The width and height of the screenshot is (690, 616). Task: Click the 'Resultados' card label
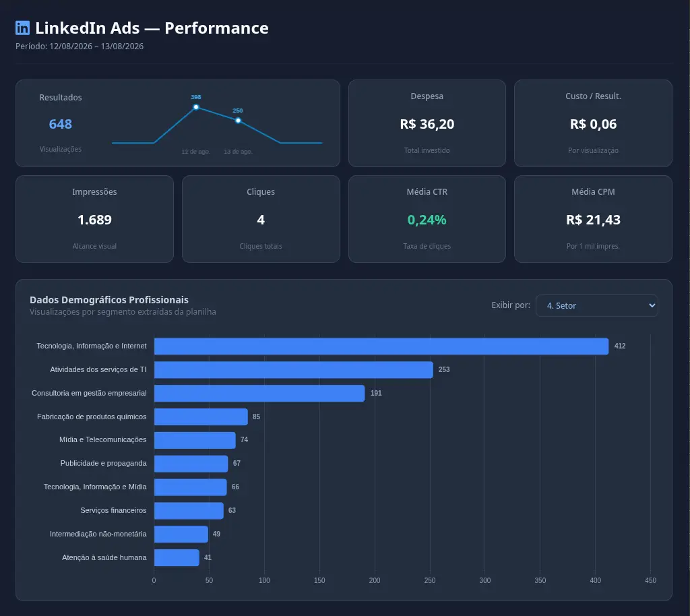pyautogui.click(x=61, y=97)
